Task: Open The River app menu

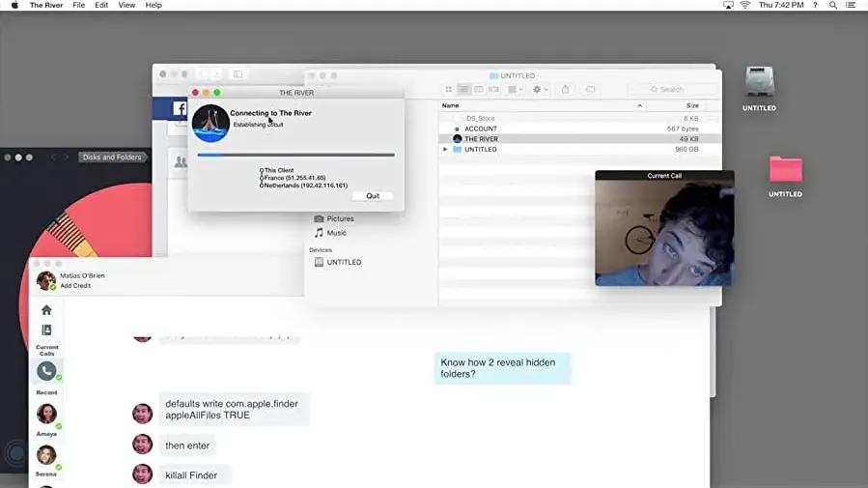Action: point(46,5)
